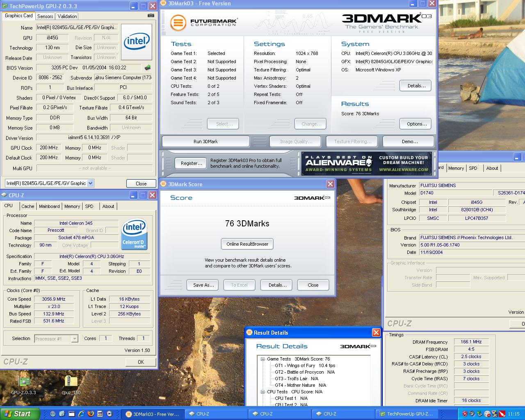Open the Processor #1 selection dropdown
525x420 pixels.
click(75, 339)
